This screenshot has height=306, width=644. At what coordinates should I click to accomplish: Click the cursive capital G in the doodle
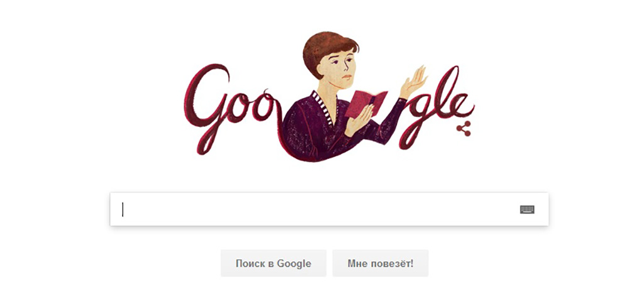pos(206,108)
